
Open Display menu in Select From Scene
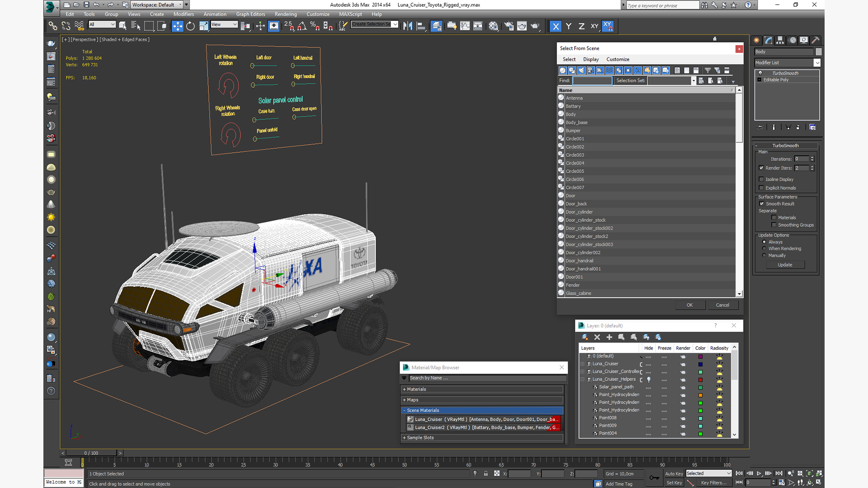pos(591,59)
